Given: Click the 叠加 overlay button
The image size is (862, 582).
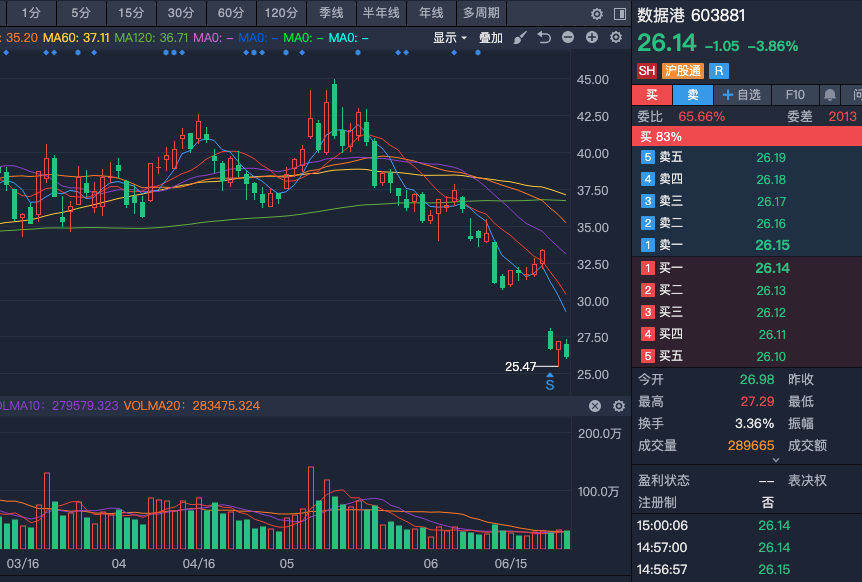Looking at the screenshot, I should click(491, 38).
